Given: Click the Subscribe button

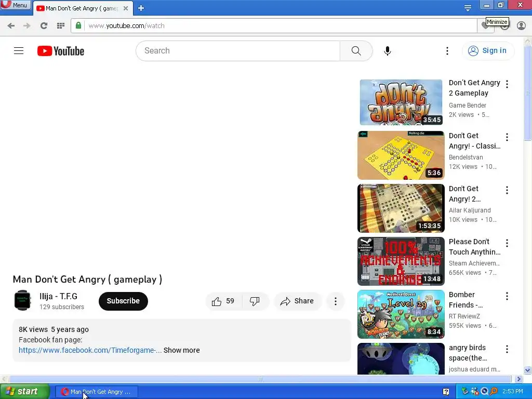Looking at the screenshot, I should click(123, 301).
